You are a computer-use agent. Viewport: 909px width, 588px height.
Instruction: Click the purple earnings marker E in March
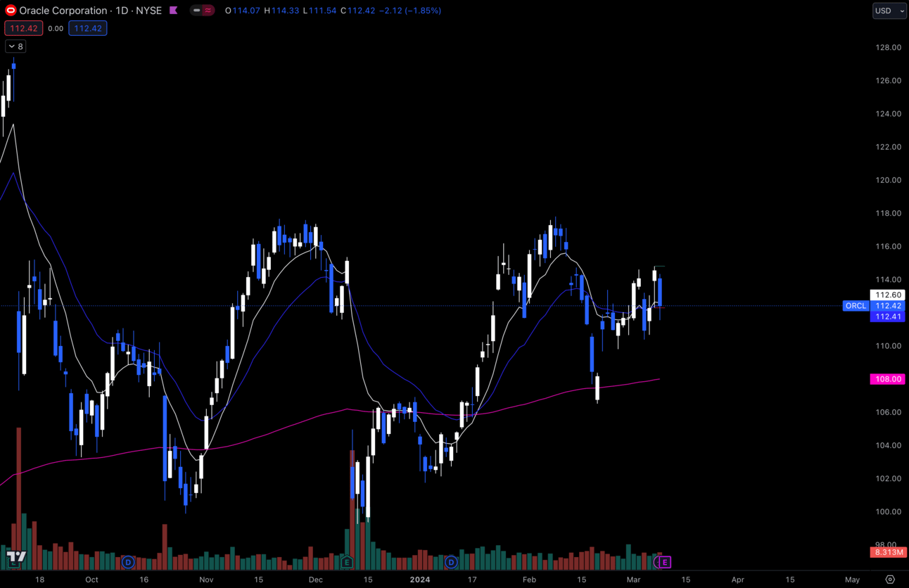pyautogui.click(x=664, y=562)
